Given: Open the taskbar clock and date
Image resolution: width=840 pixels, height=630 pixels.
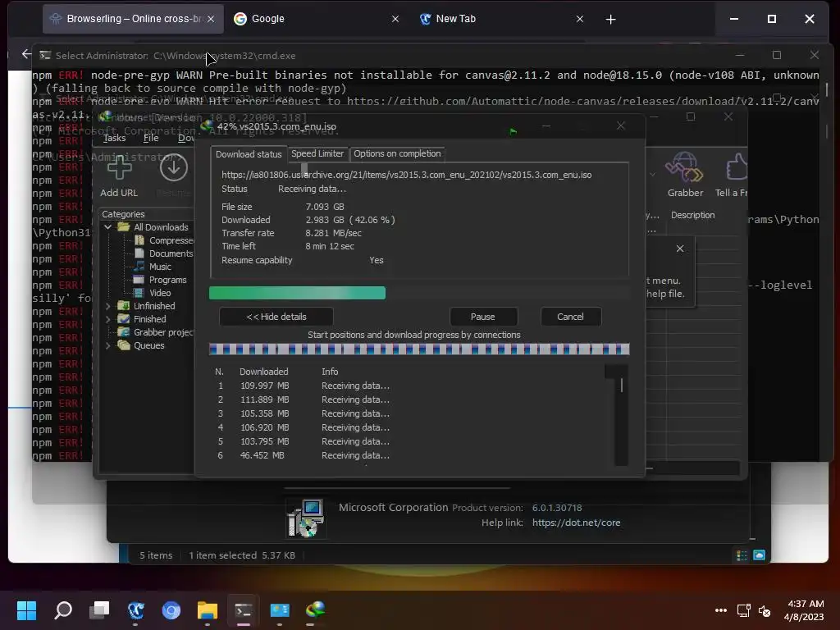Looking at the screenshot, I should [x=805, y=610].
